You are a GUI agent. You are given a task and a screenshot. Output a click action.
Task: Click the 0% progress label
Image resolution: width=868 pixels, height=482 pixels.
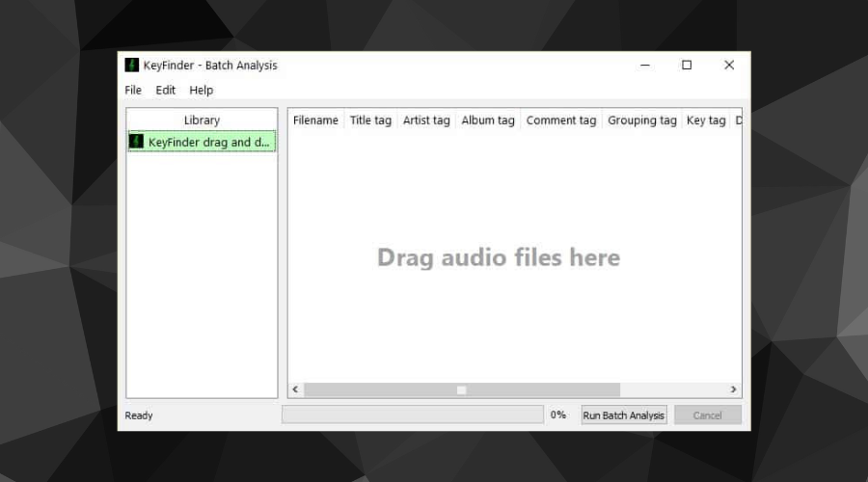click(558, 415)
